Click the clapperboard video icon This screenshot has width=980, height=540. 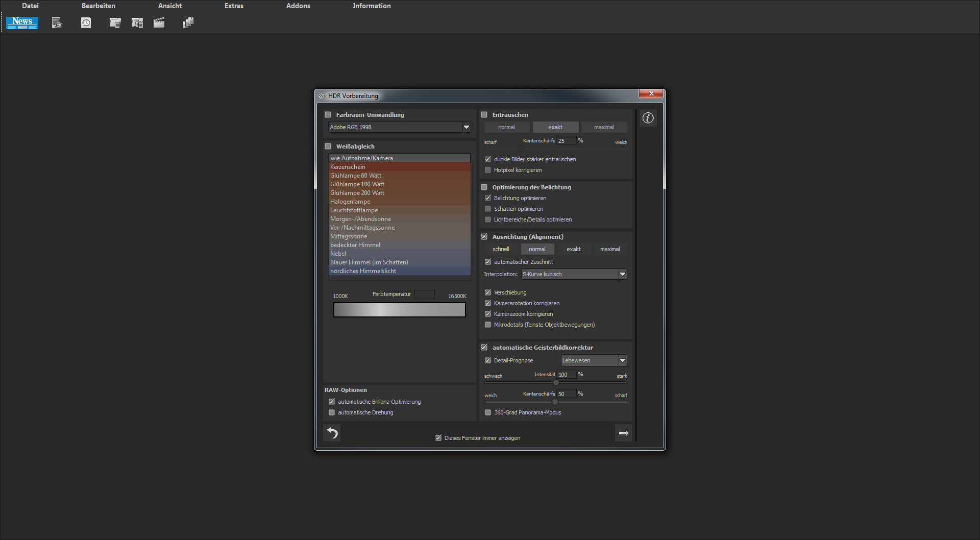click(159, 23)
